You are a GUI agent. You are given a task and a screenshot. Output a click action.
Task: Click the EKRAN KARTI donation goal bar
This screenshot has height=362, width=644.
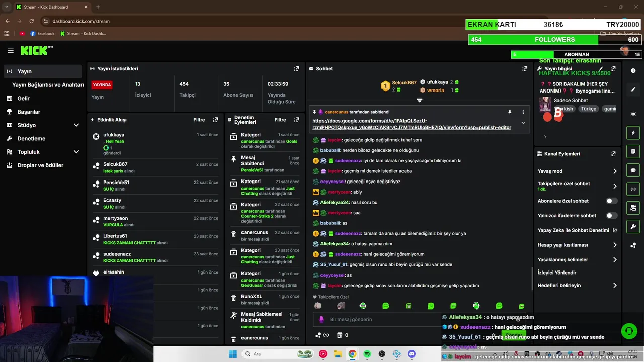coord(554,25)
